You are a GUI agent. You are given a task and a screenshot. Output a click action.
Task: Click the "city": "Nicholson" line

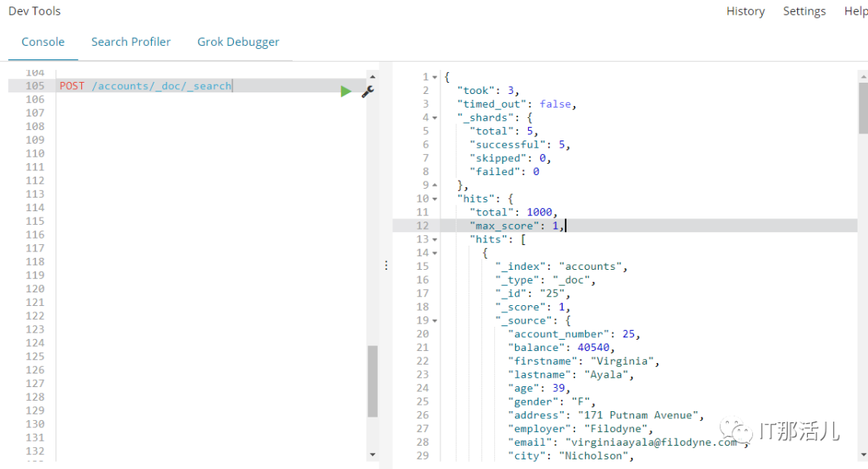[571, 455]
